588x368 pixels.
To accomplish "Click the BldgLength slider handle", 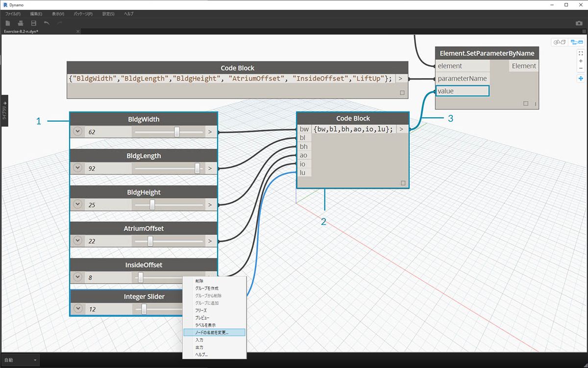I will click(x=197, y=168).
